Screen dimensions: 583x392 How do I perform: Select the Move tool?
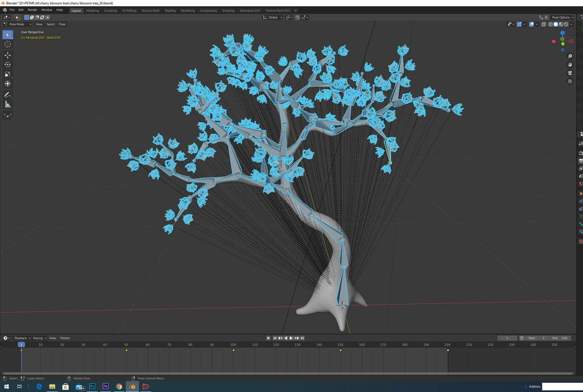(x=7, y=55)
